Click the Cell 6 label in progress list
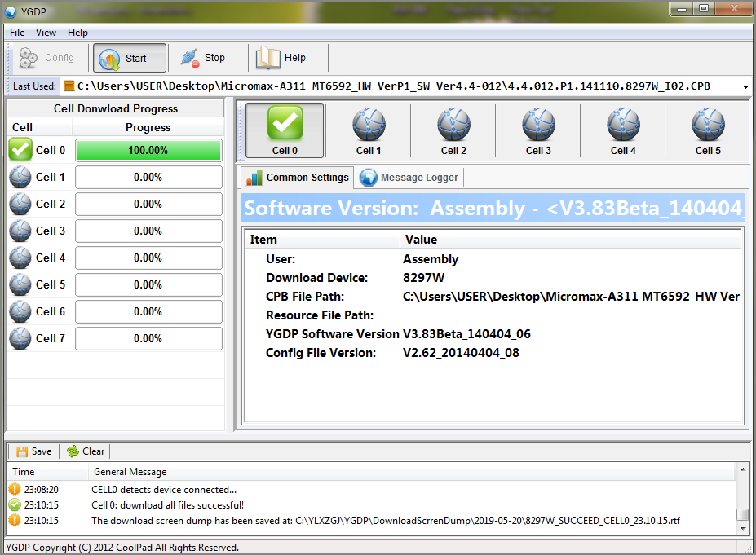756x555 pixels. coord(51,311)
